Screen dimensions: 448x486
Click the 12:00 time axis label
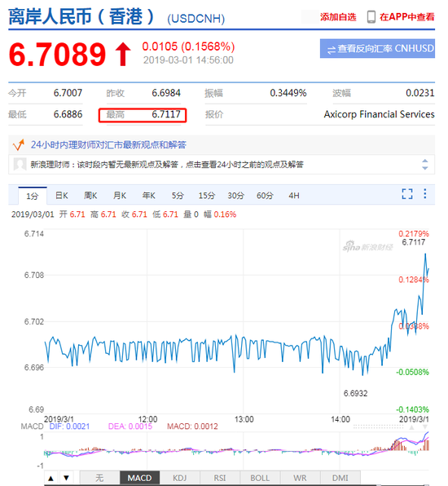(147, 419)
